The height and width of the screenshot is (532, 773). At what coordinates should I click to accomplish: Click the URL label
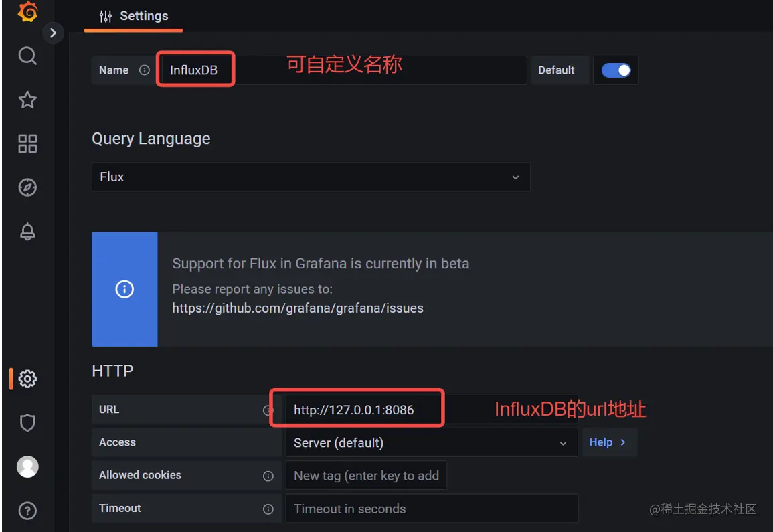pyautogui.click(x=109, y=410)
